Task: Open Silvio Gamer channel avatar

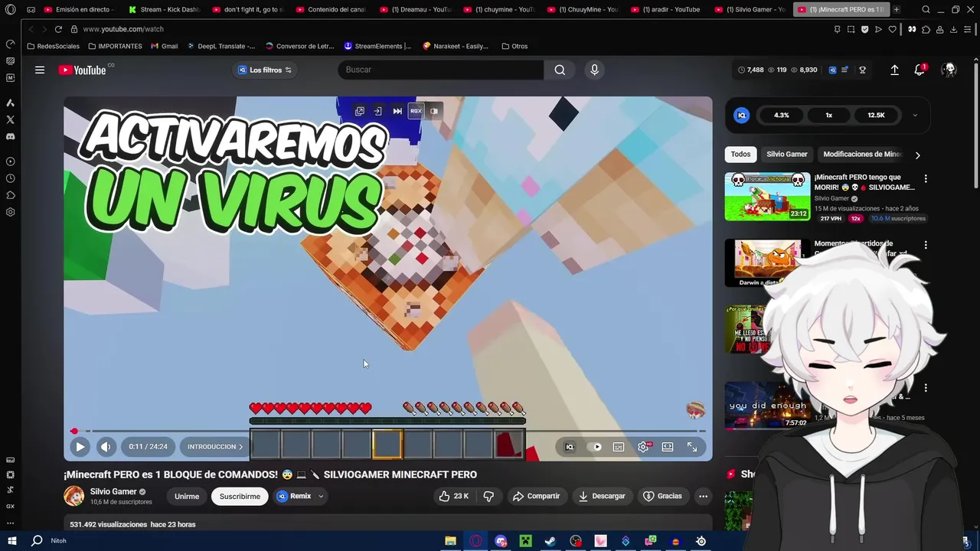Action: tap(73, 496)
